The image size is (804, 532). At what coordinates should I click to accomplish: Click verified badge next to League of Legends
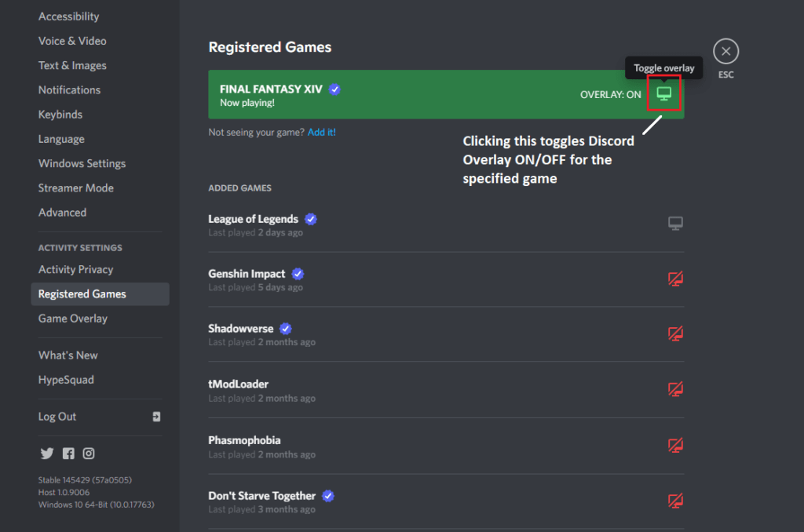coord(311,220)
